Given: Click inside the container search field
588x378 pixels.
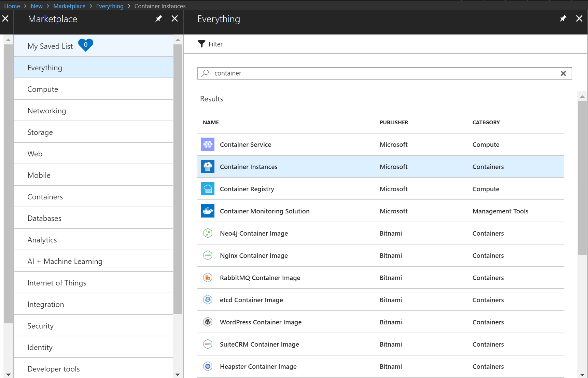Looking at the screenshot, I should pyautogui.click(x=341, y=73).
